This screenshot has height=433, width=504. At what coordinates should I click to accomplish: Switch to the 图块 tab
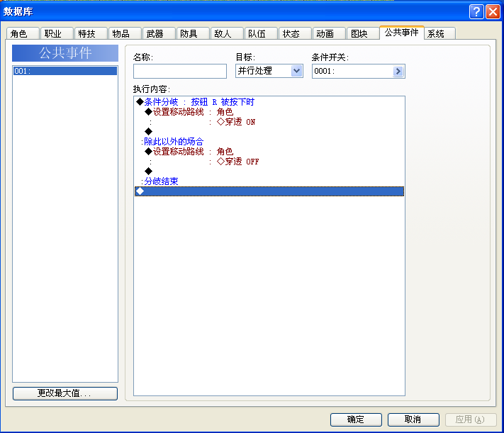(x=363, y=33)
